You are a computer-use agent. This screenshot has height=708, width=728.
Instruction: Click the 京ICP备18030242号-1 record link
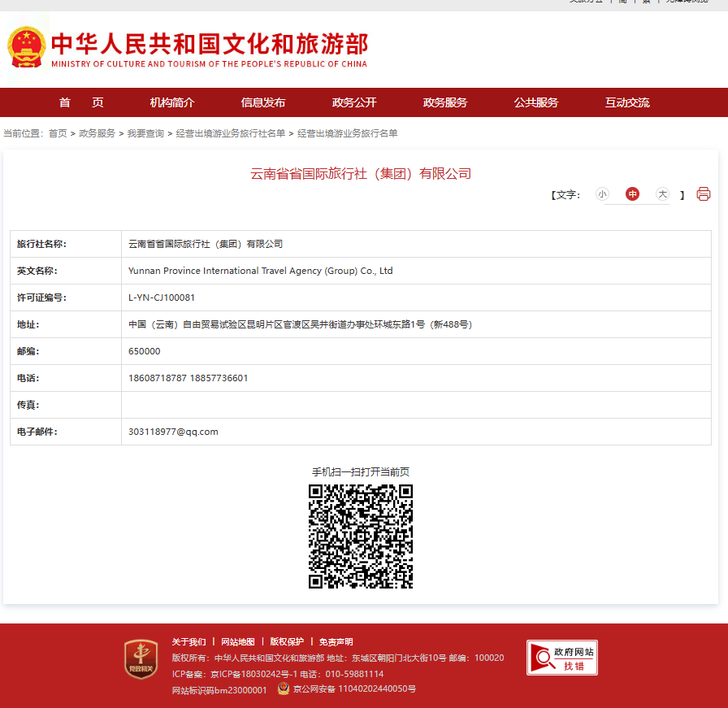click(x=254, y=674)
